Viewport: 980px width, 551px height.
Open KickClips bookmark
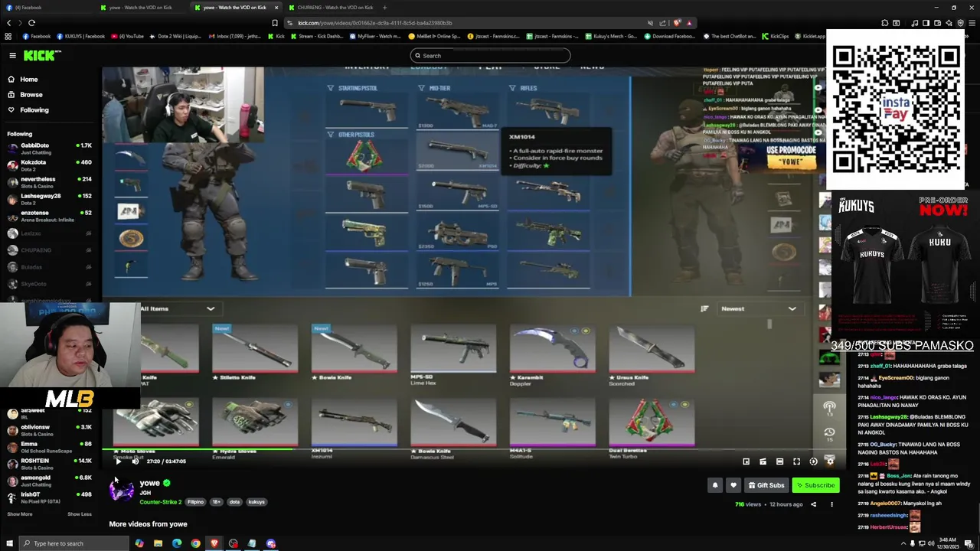pyautogui.click(x=776, y=36)
